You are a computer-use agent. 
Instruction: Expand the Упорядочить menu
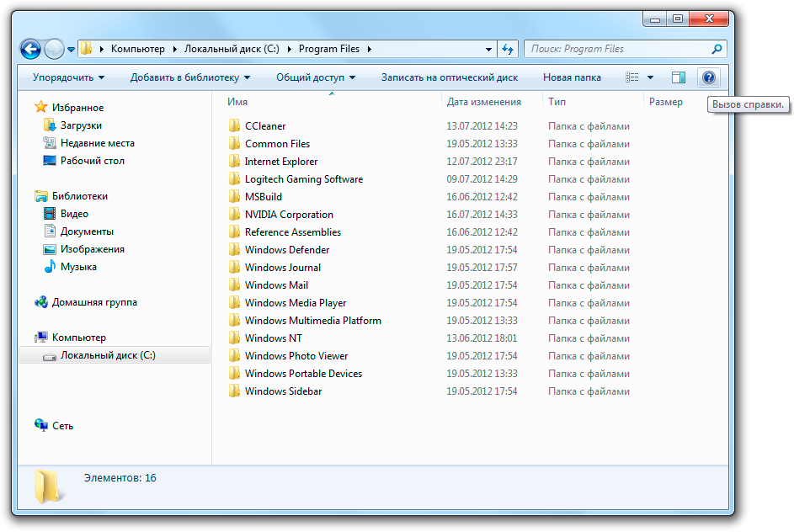pyautogui.click(x=68, y=77)
